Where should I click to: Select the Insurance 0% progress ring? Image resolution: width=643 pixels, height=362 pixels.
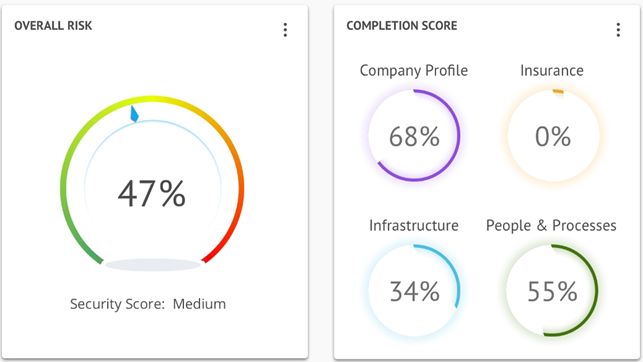pos(553,135)
